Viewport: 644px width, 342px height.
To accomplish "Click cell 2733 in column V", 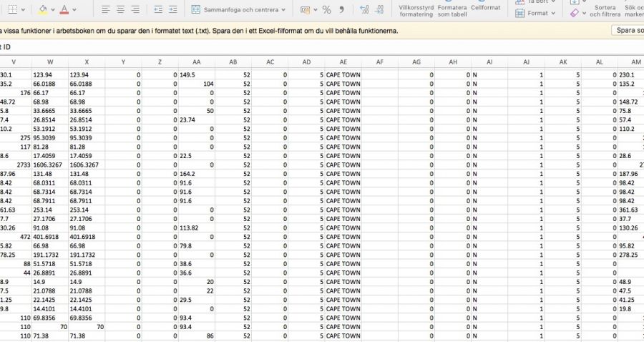I will [16, 165].
